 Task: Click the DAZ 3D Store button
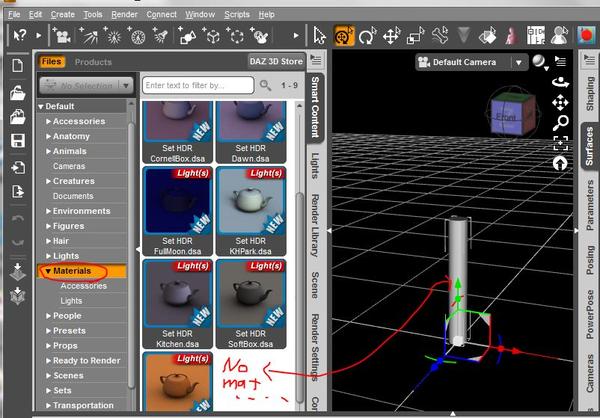276,62
